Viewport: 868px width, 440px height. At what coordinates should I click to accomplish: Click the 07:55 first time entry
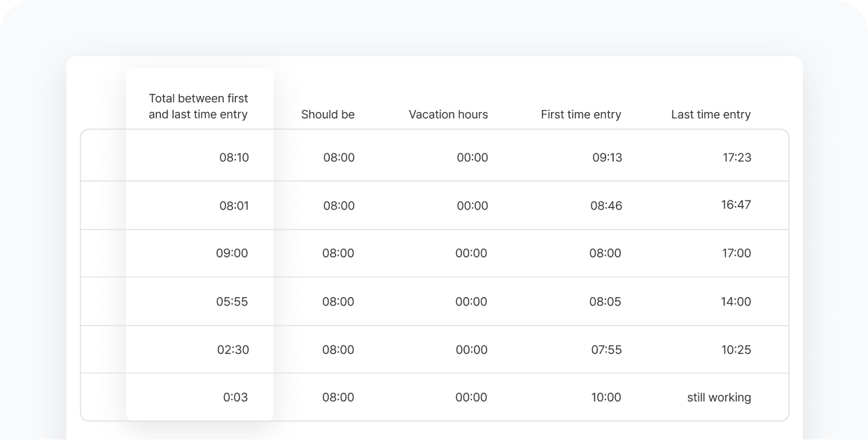pyautogui.click(x=605, y=350)
